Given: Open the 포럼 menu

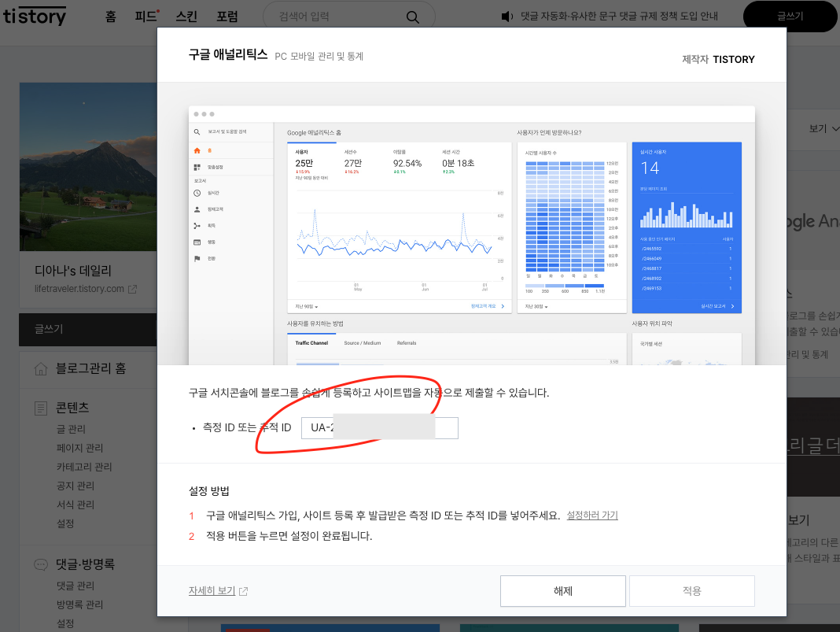Looking at the screenshot, I should (x=227, y=17).
